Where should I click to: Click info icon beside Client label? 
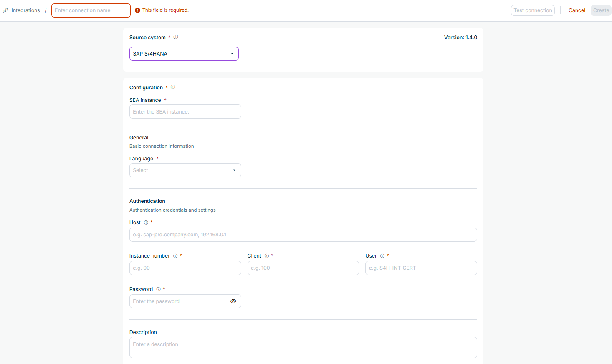[x=267, y=256]
